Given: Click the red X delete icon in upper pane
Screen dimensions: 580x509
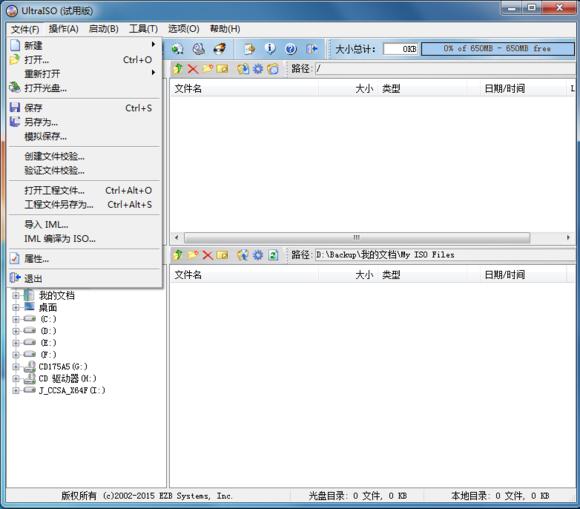Looking at the screenshot, I should pyautogui.click(x=193, y=69).
